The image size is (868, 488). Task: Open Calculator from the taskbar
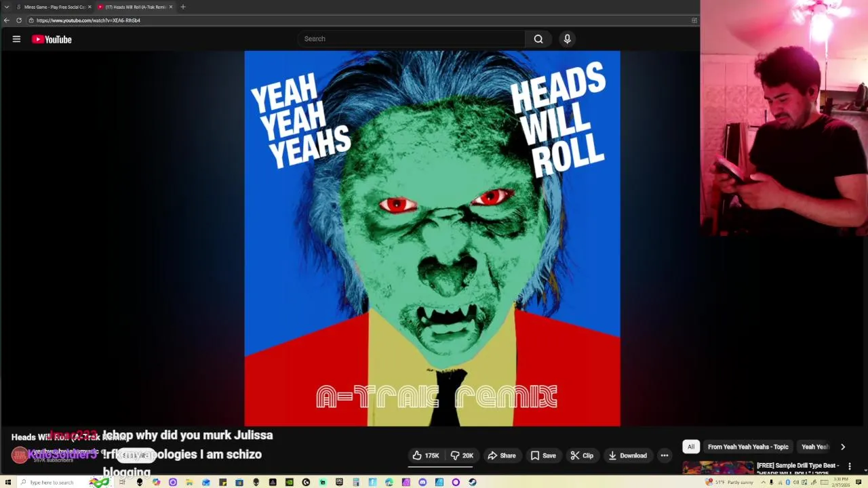pos(355,482)
